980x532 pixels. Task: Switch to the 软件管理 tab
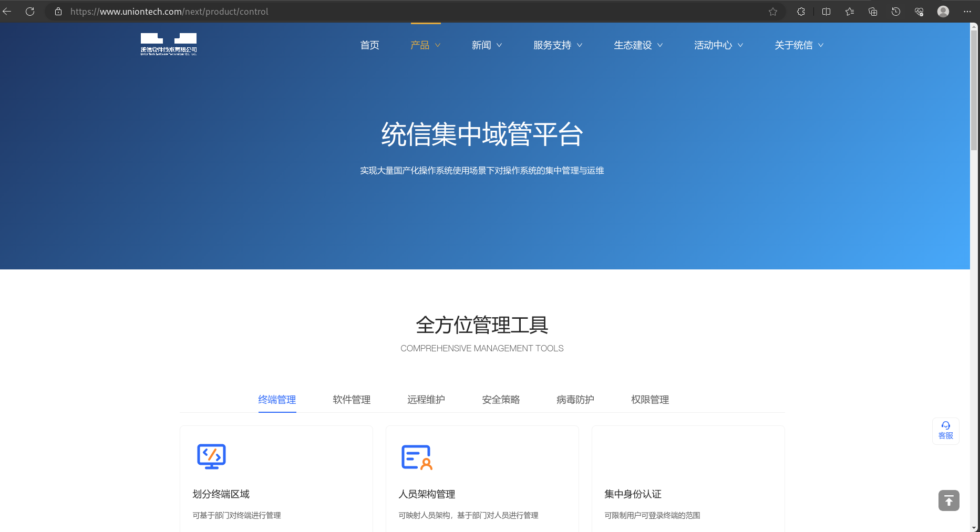click(x=352, y=400)
